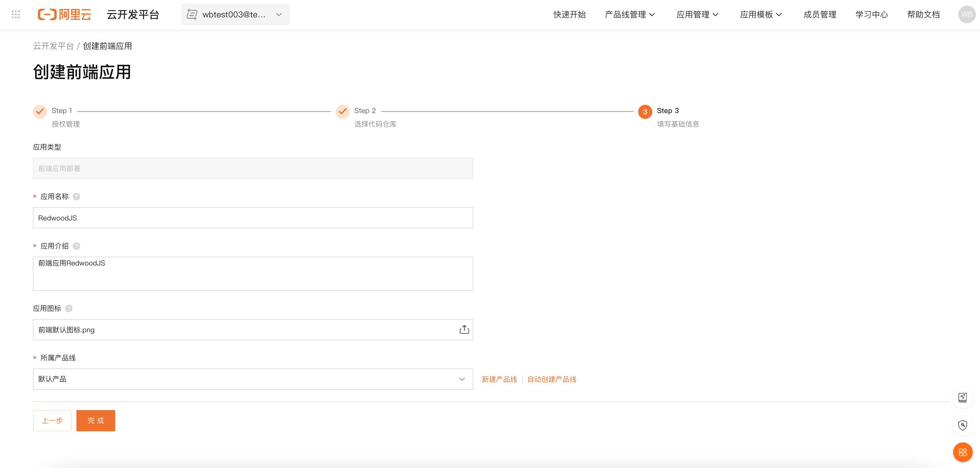This screenshot has width=980, height=468.
Task: Click the 新建产品线 link
Action: click(x=499, y=379)
